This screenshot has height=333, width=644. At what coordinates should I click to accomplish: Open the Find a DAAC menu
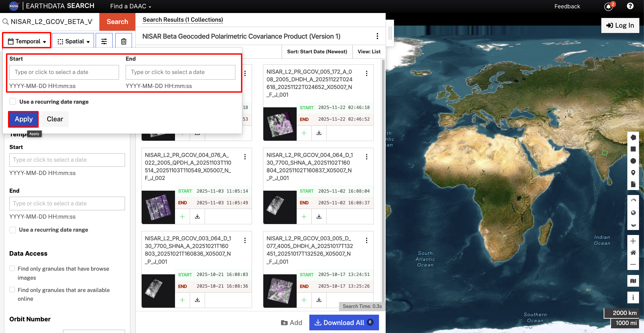click(130, 6)
